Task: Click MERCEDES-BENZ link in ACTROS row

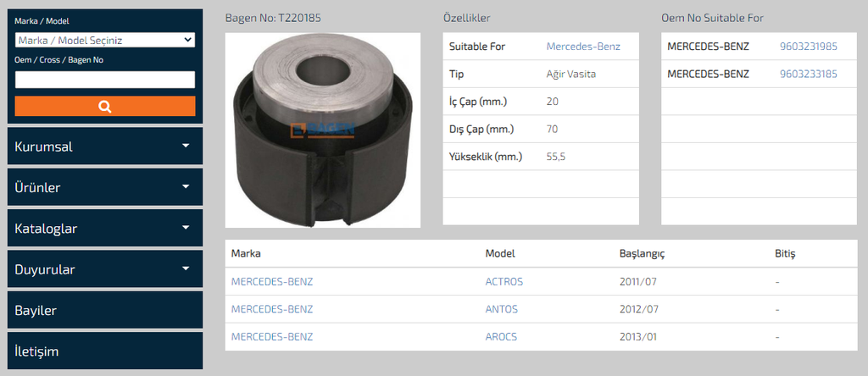Action: pyautogui.click(x=272, y=281)
